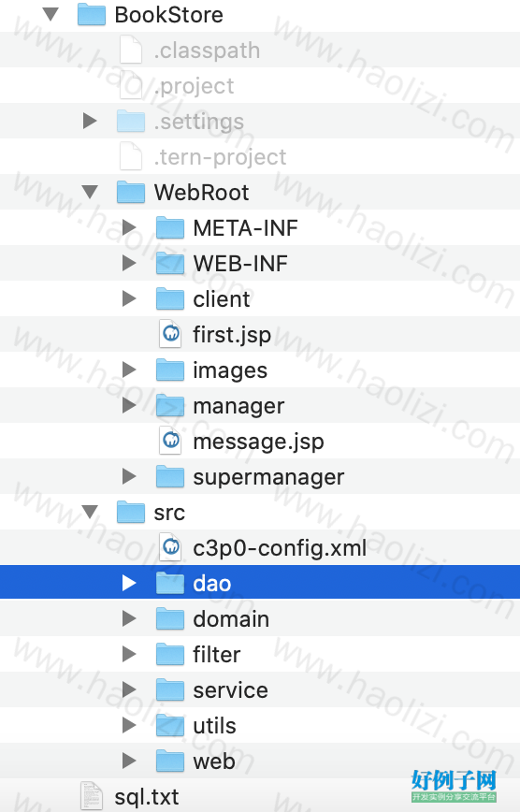
Task: Expand the filter folder
Action: 129,654
